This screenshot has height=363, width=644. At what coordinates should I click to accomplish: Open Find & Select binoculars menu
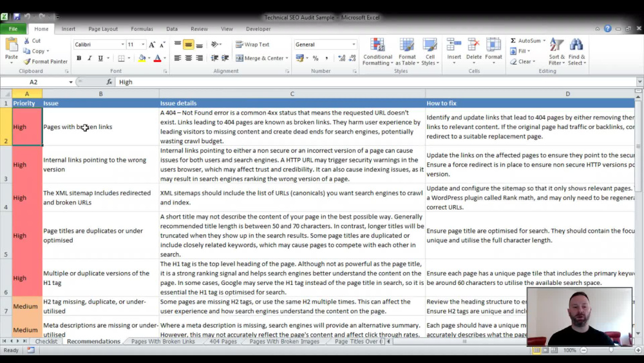pos(576,52)
